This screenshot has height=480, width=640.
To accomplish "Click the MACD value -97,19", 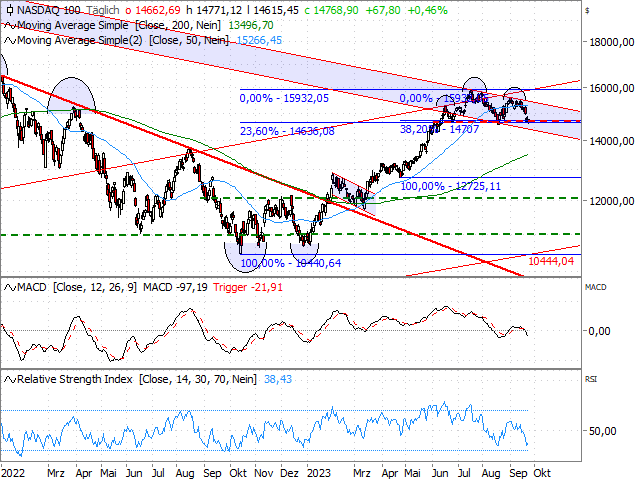I will pos(193,287).
